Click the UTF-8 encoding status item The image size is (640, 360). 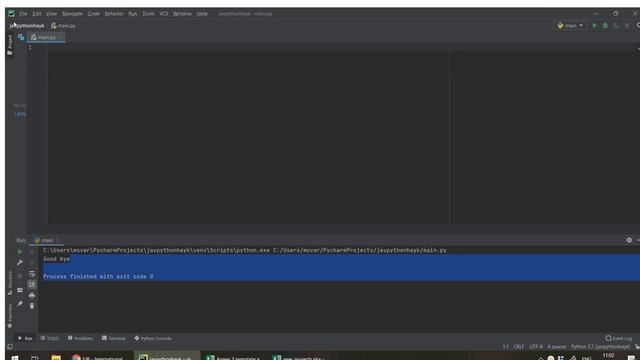[536, 347]
